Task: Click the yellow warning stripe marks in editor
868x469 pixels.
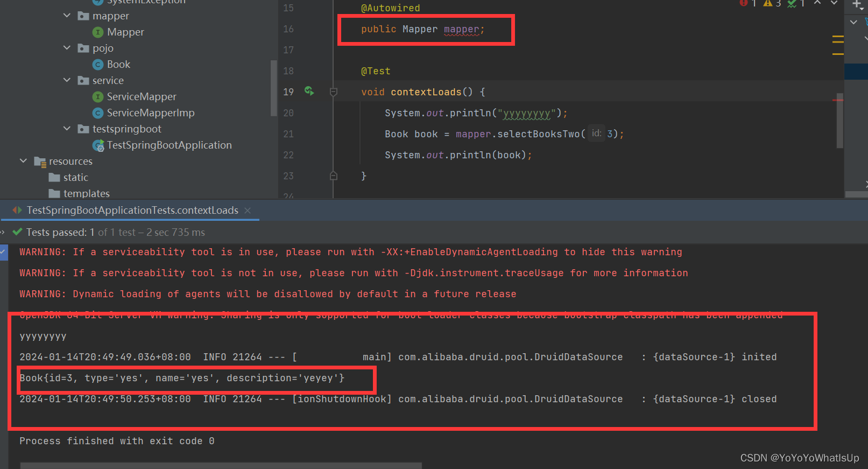Action: click(838, 45)
